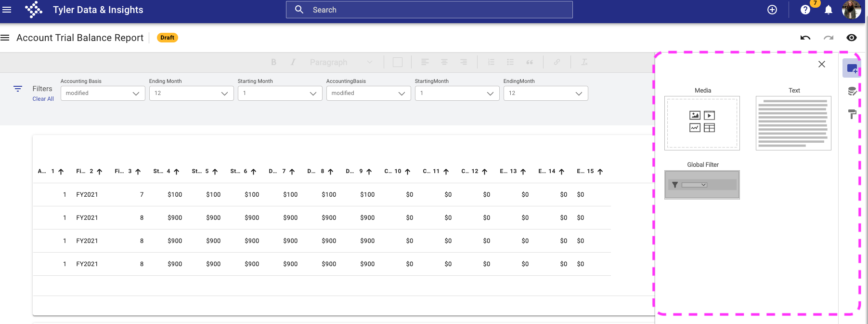Screen dimensions: 868x324
Task: Open the user profile avatar menu
Action: pyautogui.click(x=851, y=10)
